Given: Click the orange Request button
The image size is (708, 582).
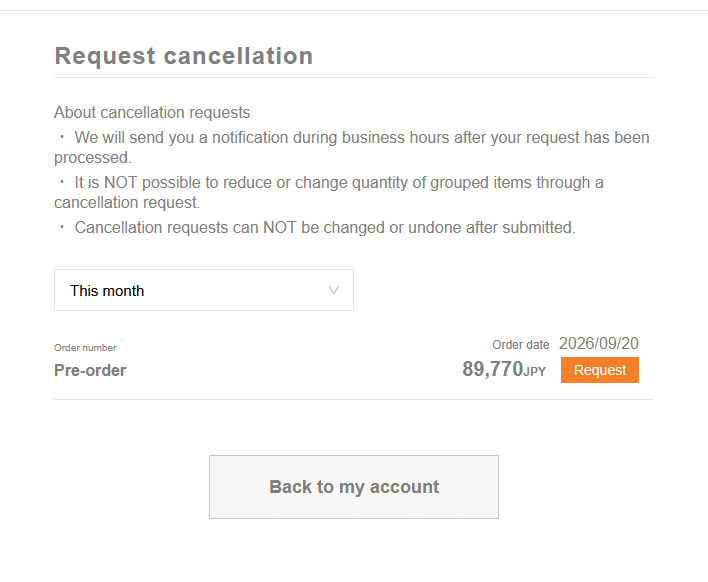Looking at the screenshot, I should [x=600, y=370].
